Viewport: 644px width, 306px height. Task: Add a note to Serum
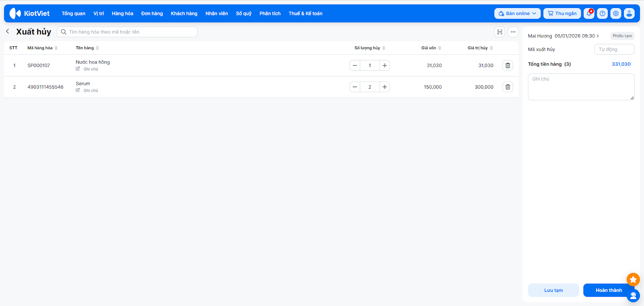[87, 90]
